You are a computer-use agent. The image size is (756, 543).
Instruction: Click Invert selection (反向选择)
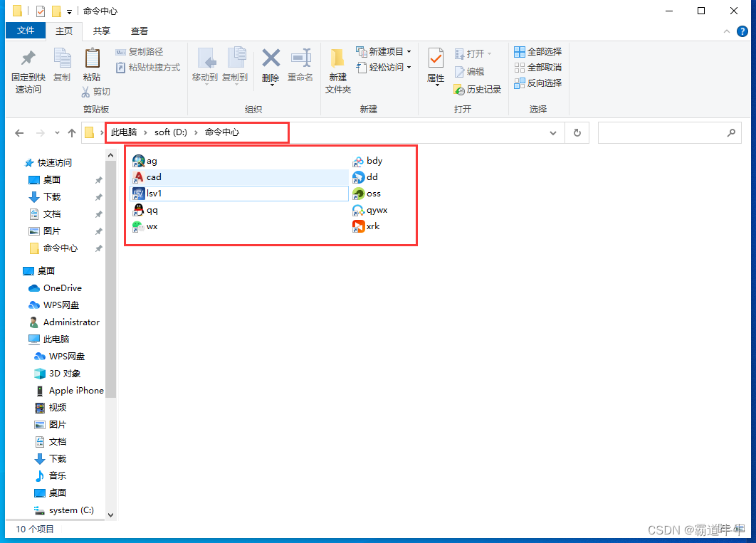(537, 83)
